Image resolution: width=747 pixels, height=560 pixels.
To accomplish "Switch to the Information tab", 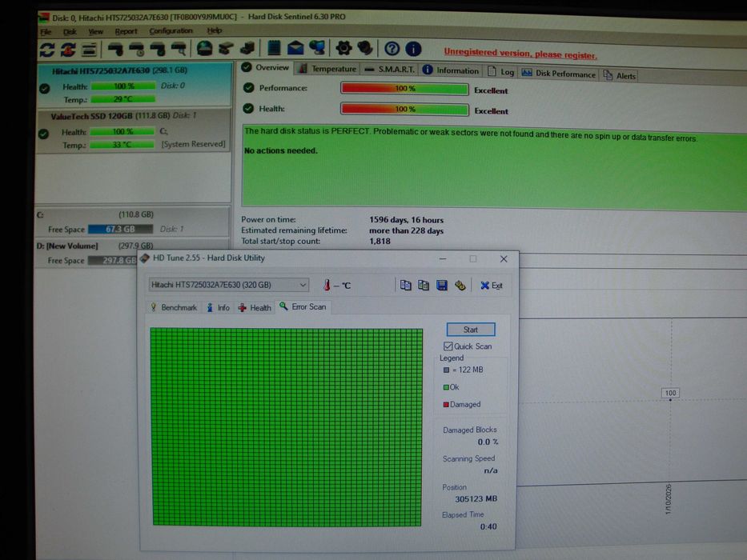I will [x=451, y=70].
